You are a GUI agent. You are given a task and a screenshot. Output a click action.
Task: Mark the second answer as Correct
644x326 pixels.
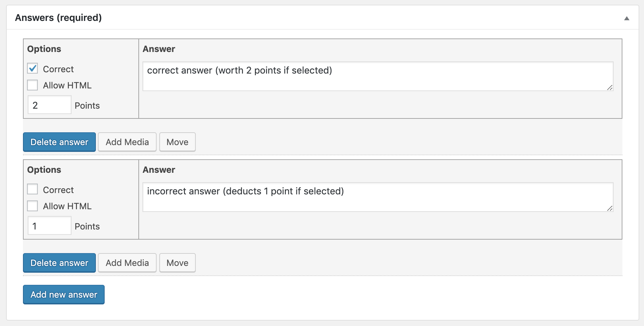pyautogui.click(x=32, y=189)
